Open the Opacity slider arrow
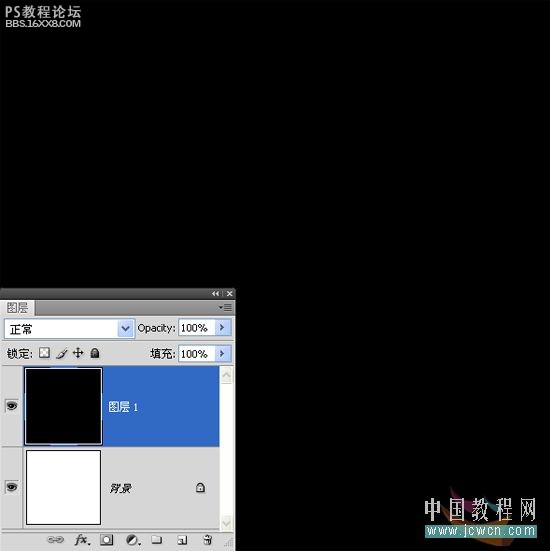550x551 pixels. pos(223,328)
